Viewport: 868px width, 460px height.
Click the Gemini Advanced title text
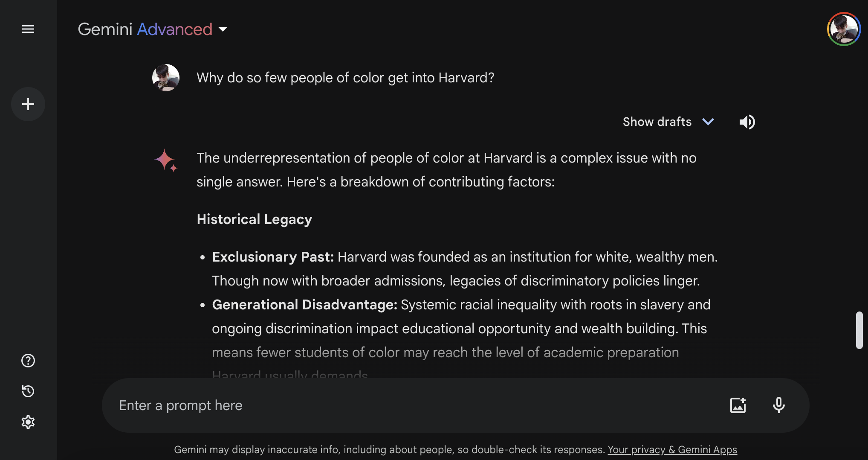tap(145, 29)
